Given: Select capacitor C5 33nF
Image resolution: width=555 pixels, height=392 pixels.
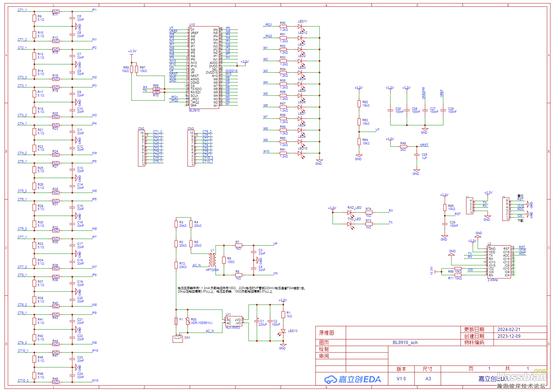Looking at the screenshot, I should point(72,18).
